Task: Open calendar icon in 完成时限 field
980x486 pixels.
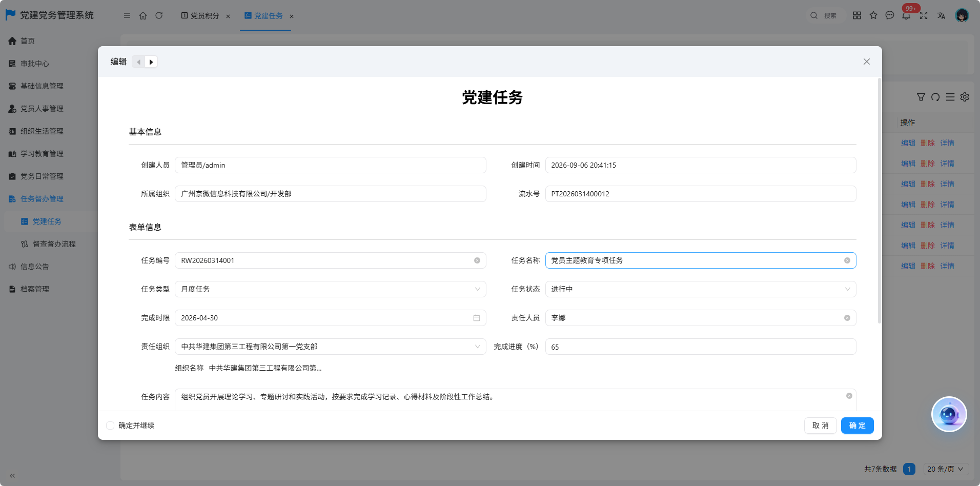Action: (x=477, y=318)
